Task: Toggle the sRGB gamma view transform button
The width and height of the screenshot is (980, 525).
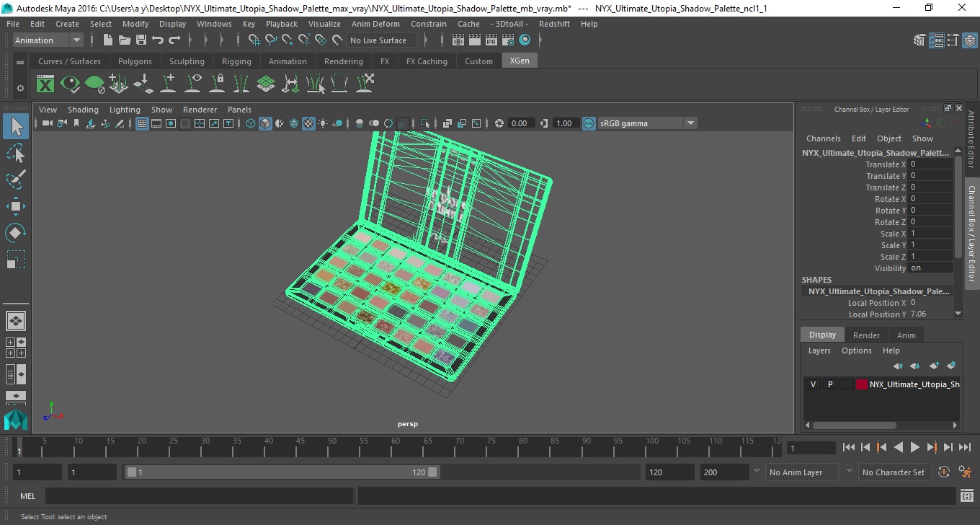Action: coord(589,123)
